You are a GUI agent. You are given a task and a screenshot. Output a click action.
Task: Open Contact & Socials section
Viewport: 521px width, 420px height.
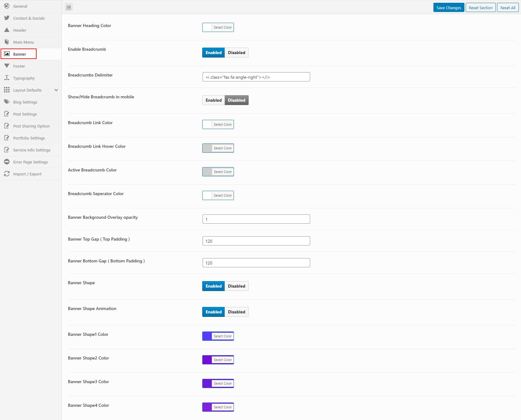31,18
